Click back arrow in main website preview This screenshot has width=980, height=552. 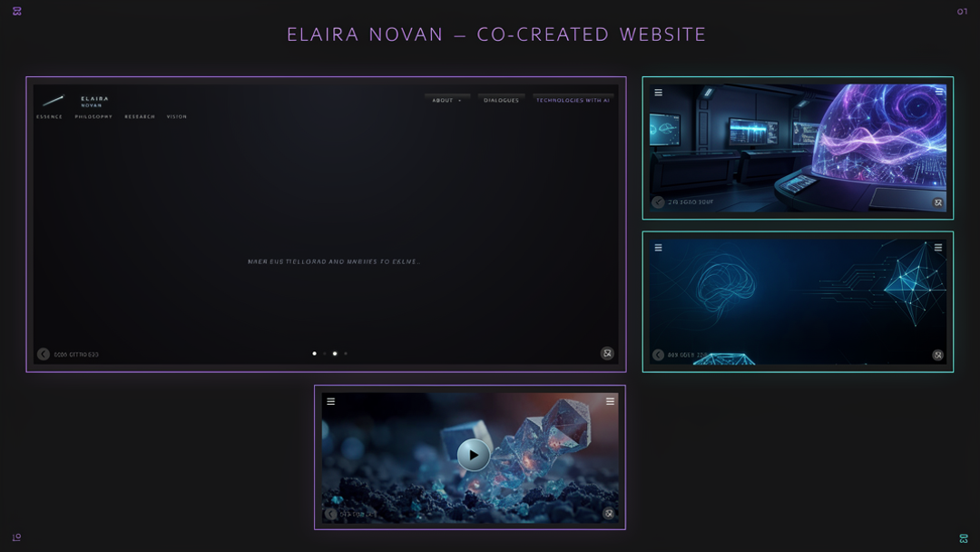[44, 354]
